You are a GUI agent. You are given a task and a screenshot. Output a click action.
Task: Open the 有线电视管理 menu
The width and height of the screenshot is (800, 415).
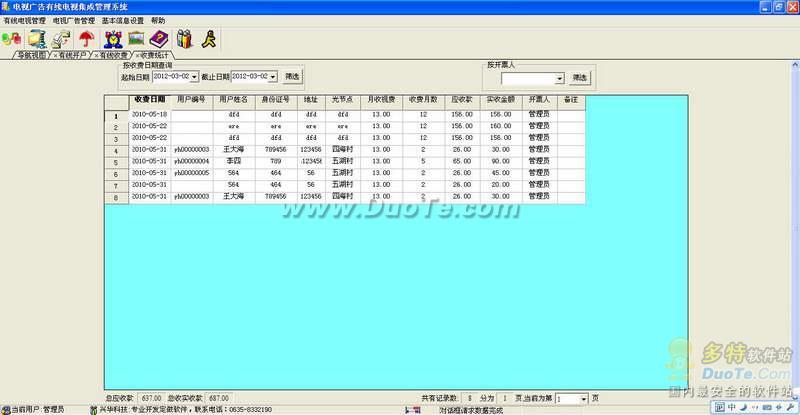(25, 20)
